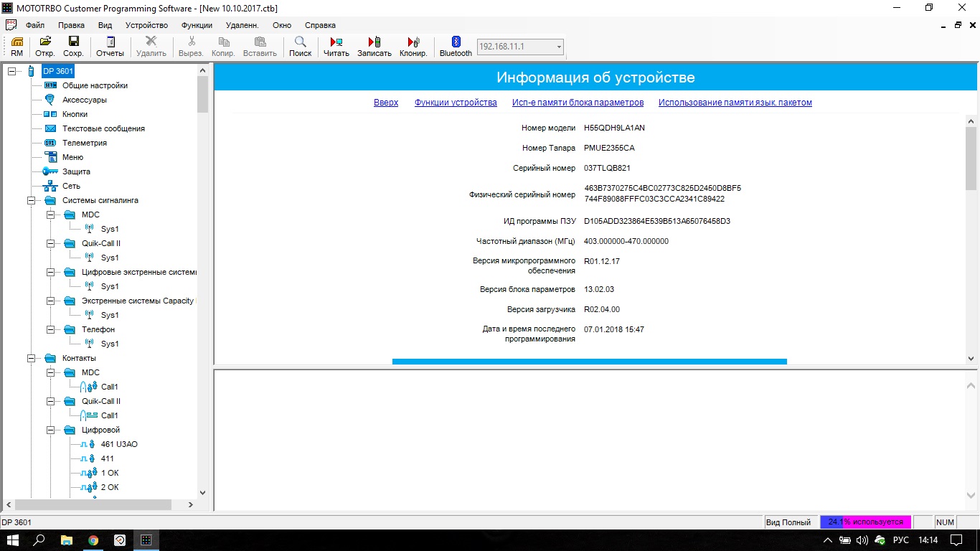Select the Меню tree node
Image resolution: width=980 pixels, height=551 pixels.
click(72, 157)
